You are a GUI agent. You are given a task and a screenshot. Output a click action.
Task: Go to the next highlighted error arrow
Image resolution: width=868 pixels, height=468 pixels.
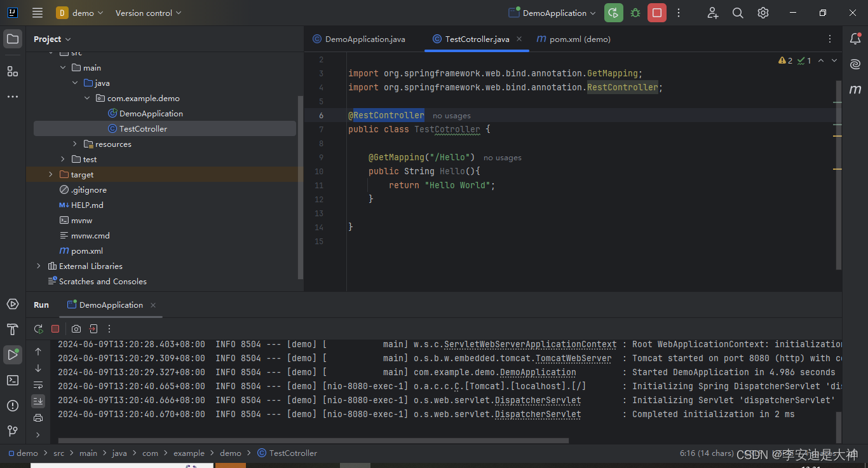tap(834, 60)
